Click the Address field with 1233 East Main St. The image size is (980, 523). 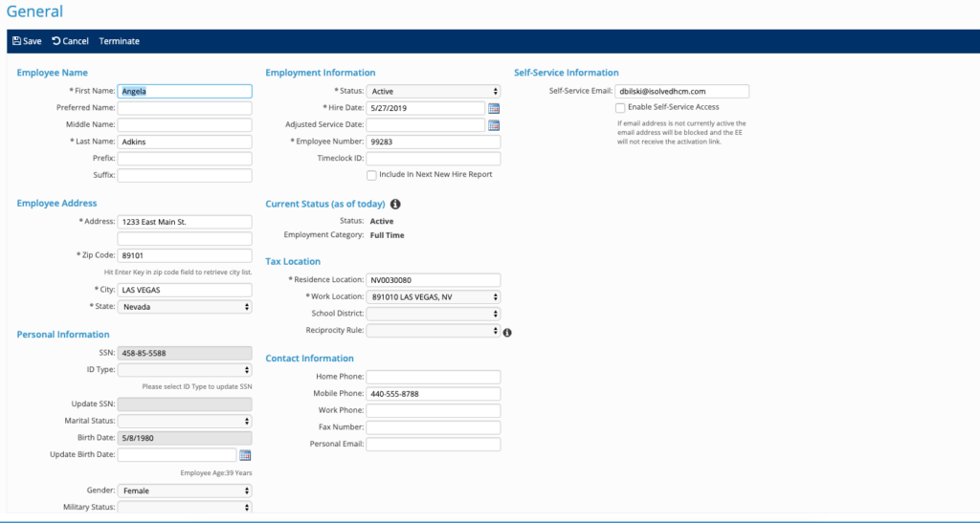click(x=185, y=222)
